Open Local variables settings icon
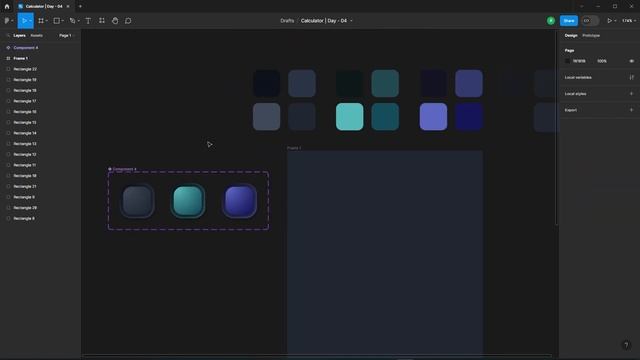This screenshot has height=360, width=640. [x=631, y=77]
